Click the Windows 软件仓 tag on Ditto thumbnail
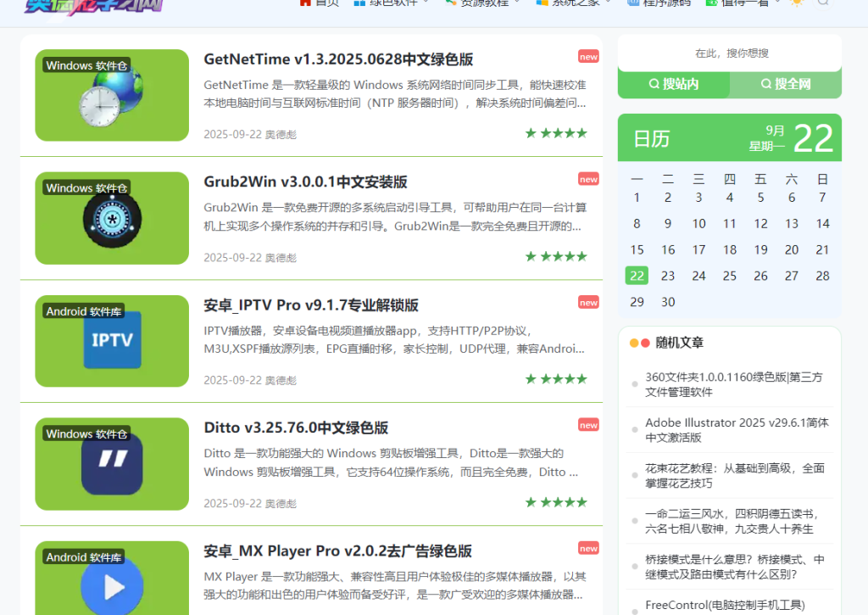The width and height of the screenshot is (868, 615). pyautogui.click(x=86, y=433)
